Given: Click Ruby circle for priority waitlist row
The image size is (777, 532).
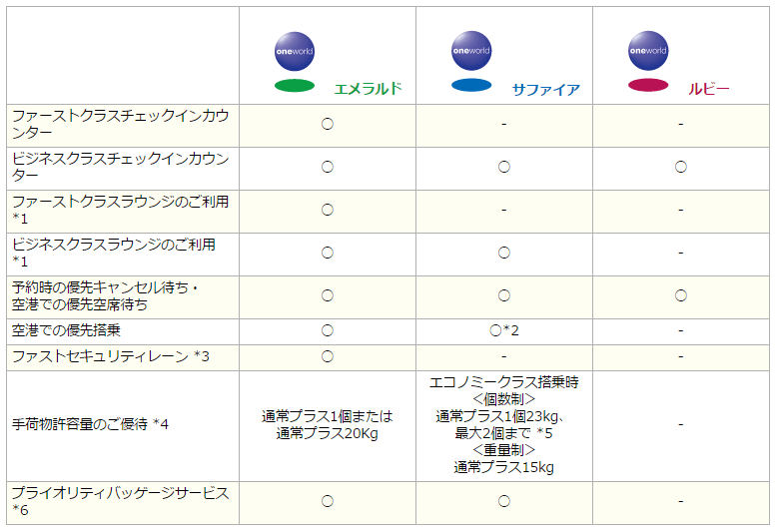Looking at the screenshot, I should pos(680,296).
